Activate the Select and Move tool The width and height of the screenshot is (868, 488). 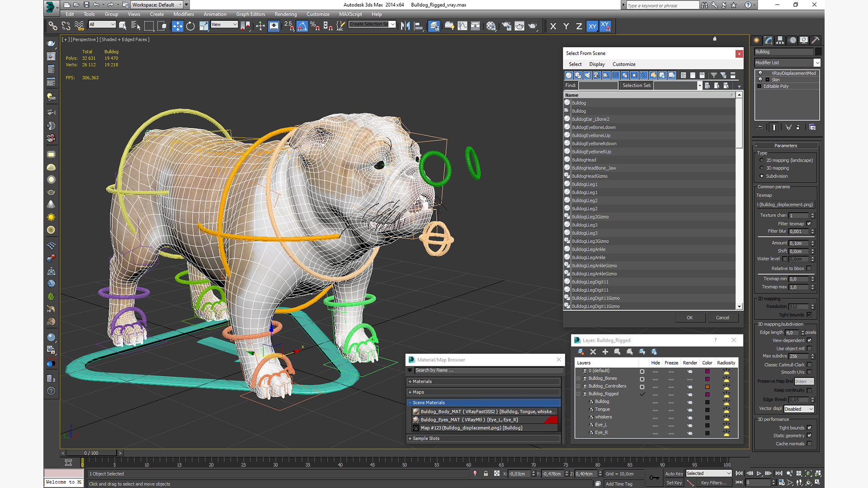[x=178, y=26]
